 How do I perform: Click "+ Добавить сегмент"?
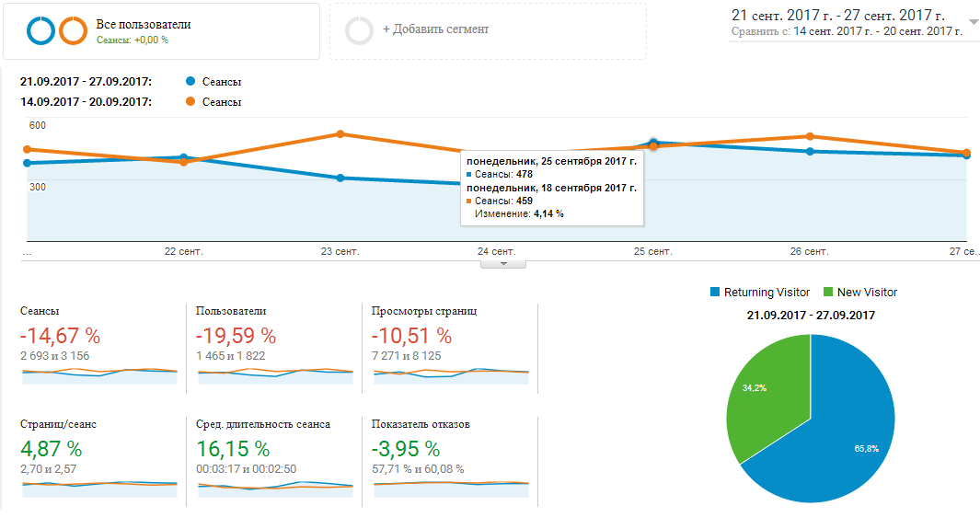(435, 29)
